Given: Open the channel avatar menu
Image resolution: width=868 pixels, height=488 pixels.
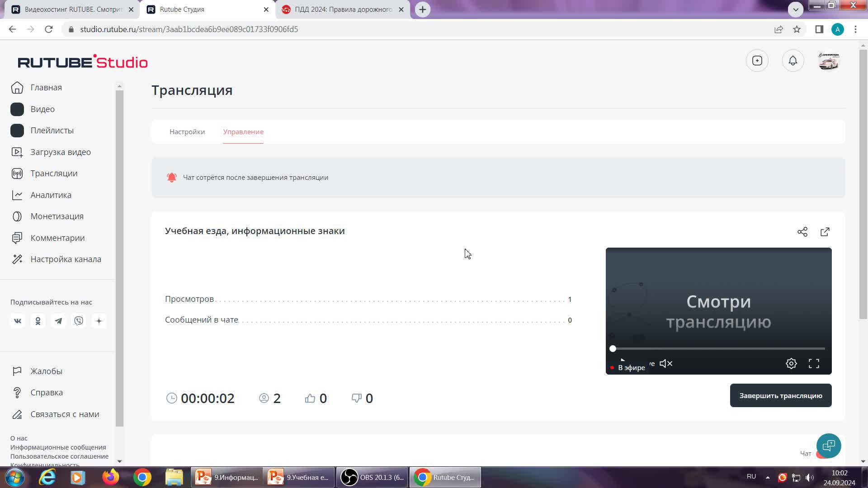Looking at the screenshot, I should [829, 61].
